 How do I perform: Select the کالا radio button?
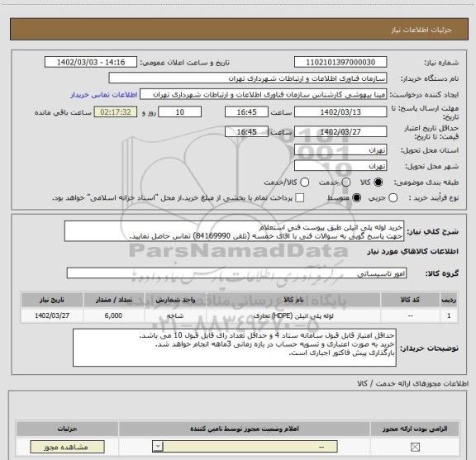[x=378, y=183]
